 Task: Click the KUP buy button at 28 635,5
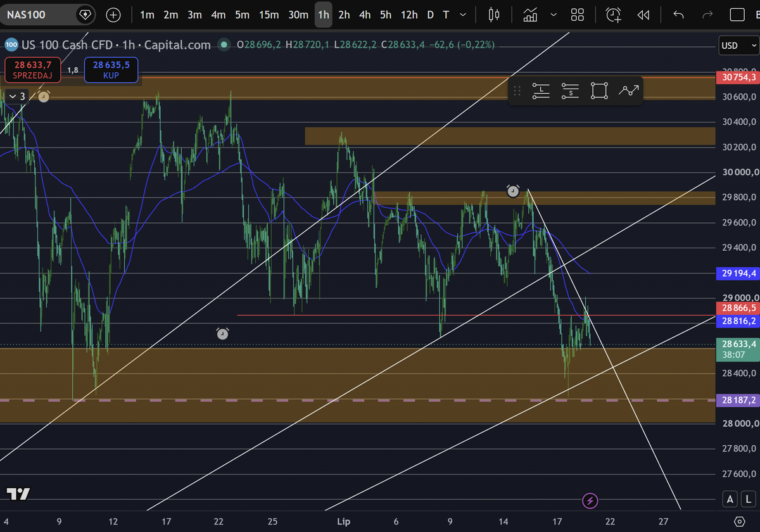[x=110, y=69]
